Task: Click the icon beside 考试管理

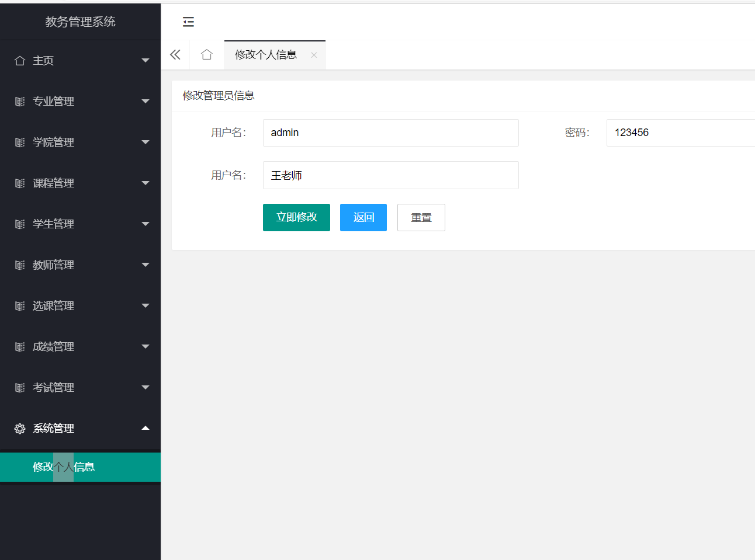Action: coord(20,388)
